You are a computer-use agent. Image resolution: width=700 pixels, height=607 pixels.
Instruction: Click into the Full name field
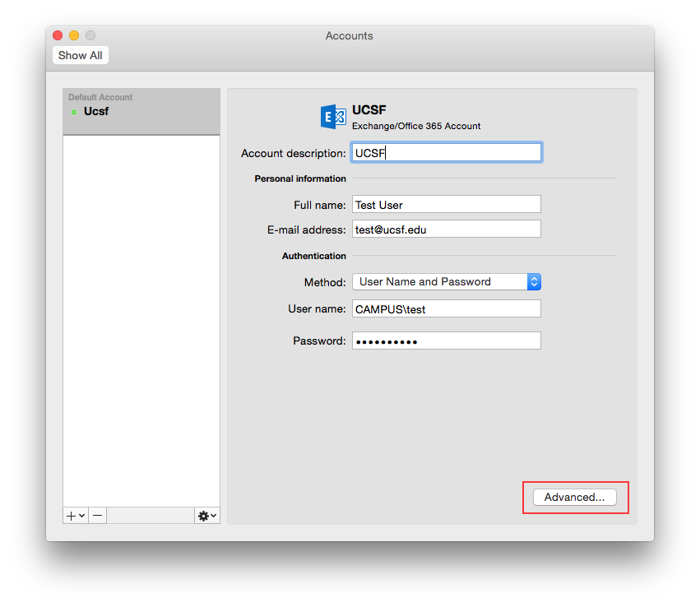pos(447,205)
